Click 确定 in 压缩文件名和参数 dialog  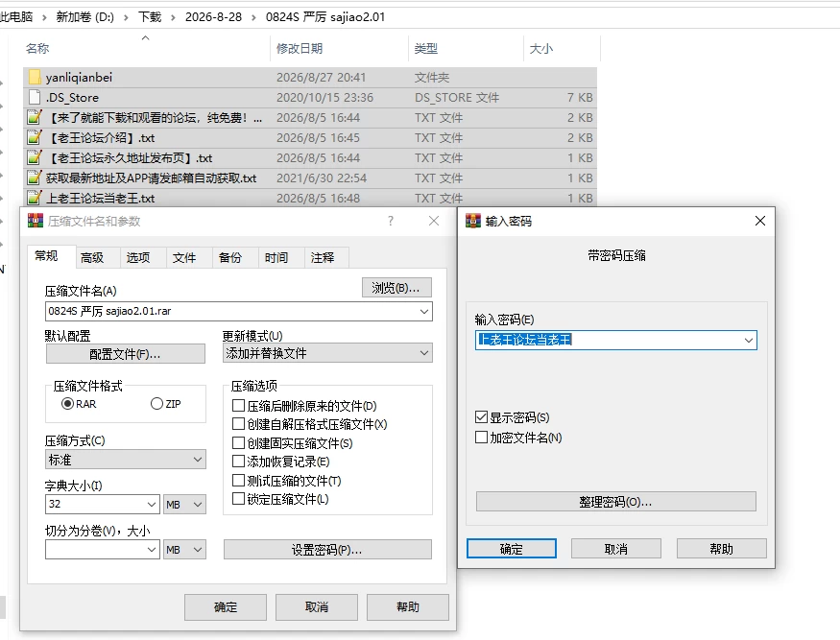click(226, 606)
